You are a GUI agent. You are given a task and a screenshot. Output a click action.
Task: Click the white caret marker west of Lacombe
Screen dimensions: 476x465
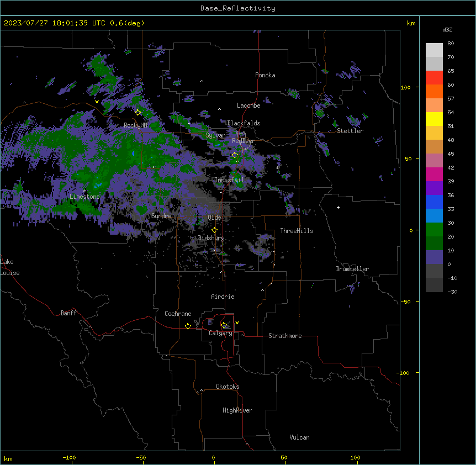(x=219, y=109)
